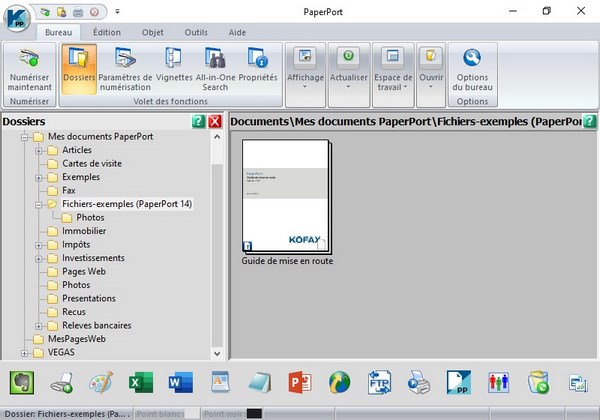Send to Excel from the Send To bar

(x=140, y=383)
